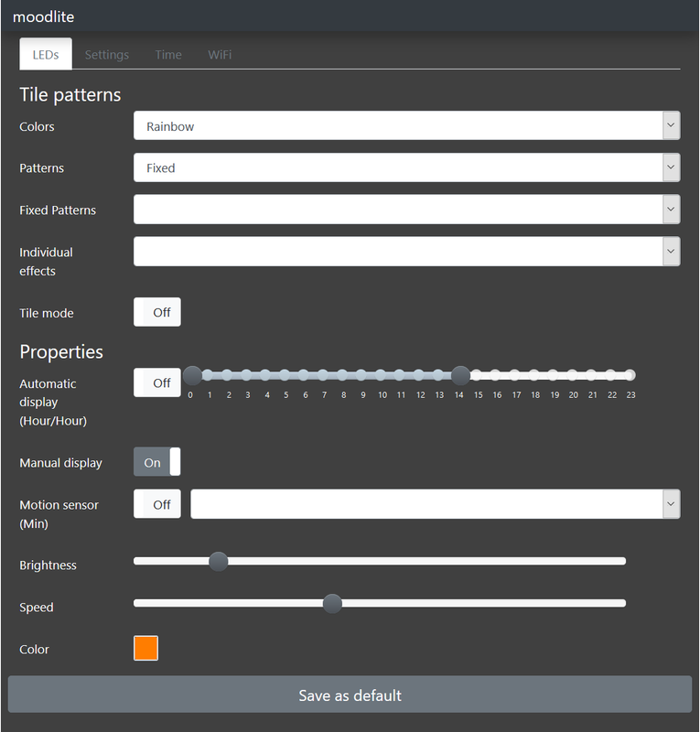Set hour slider to the 7 mark
Viewport: 700px width, 732px height.
(x=323, y=375)
